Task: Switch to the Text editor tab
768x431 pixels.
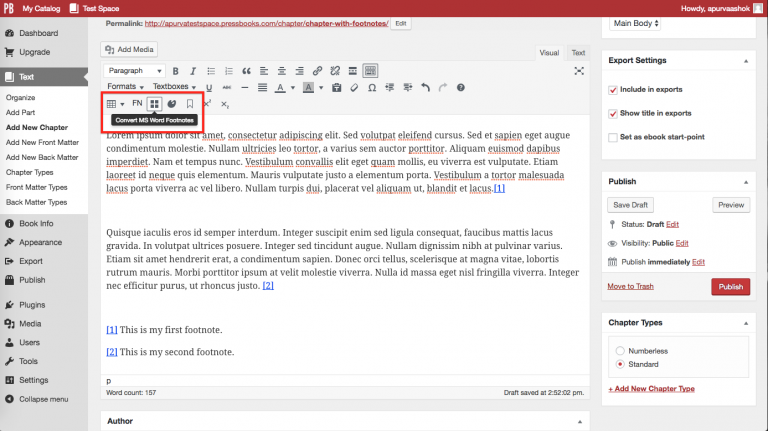Action: (578, 52)
